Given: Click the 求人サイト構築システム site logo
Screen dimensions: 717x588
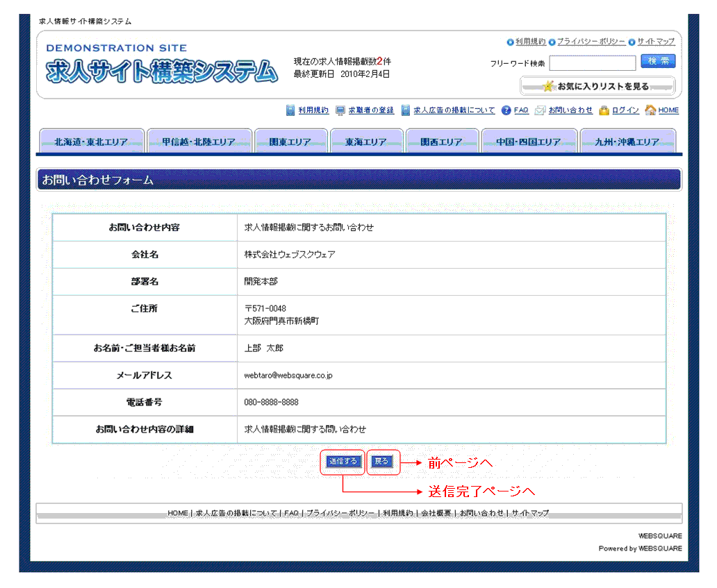Looking at the screenshot, I should tap(161, 71).
